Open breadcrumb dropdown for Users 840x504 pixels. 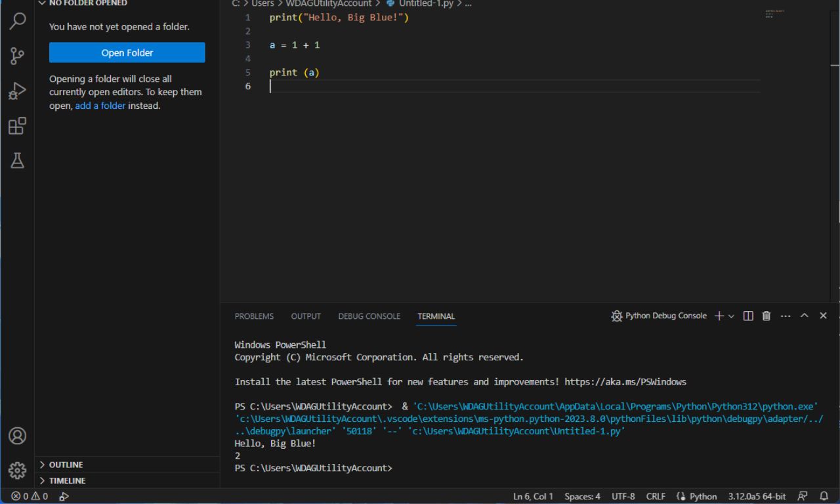[x=262, y=3]
